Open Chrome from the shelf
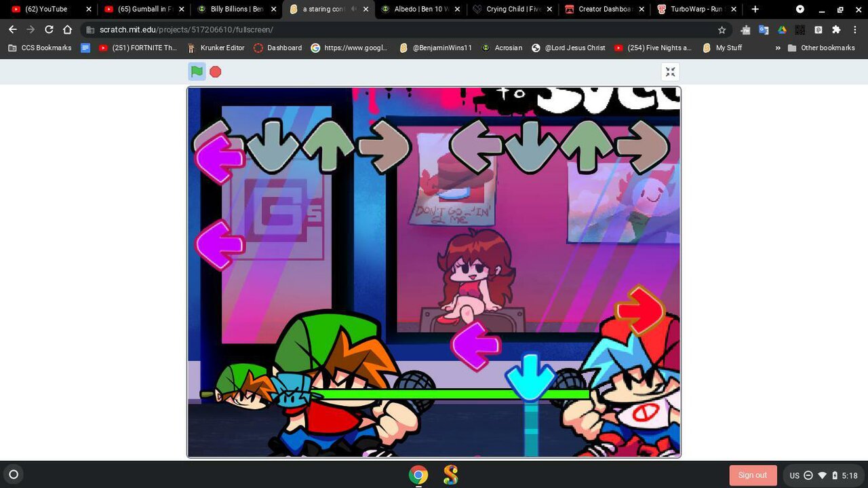 tap(418, 474)
